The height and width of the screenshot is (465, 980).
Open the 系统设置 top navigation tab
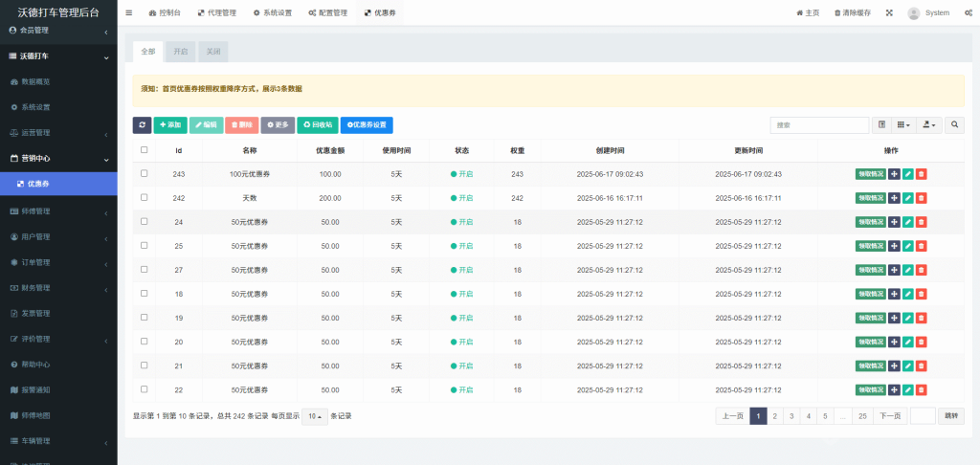273,12
